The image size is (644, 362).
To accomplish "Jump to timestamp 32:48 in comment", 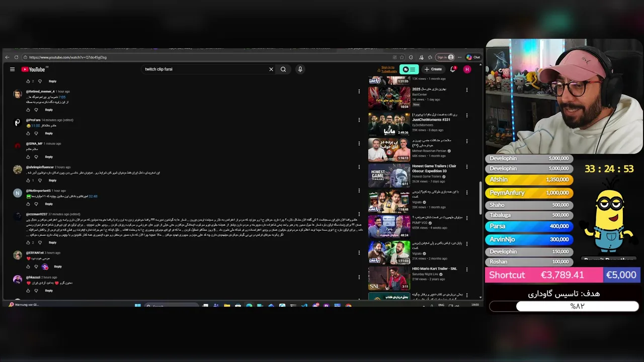I will [x=93, y=197].
